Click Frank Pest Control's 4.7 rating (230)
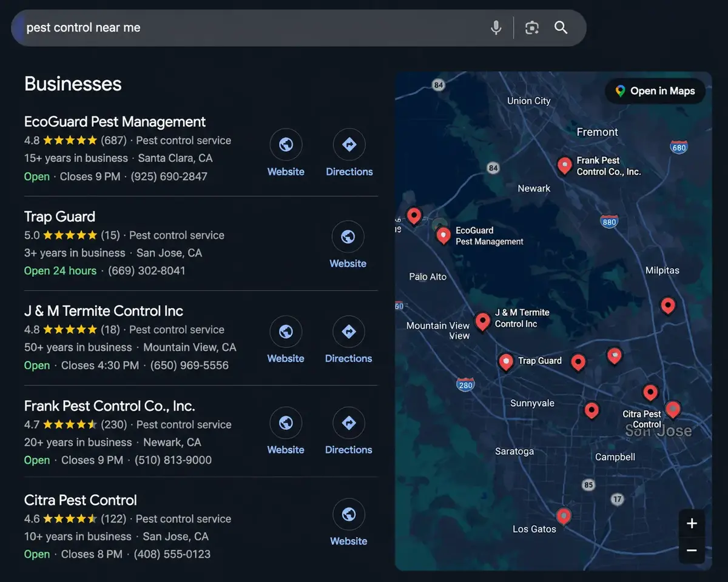 (x=75, y=424)
